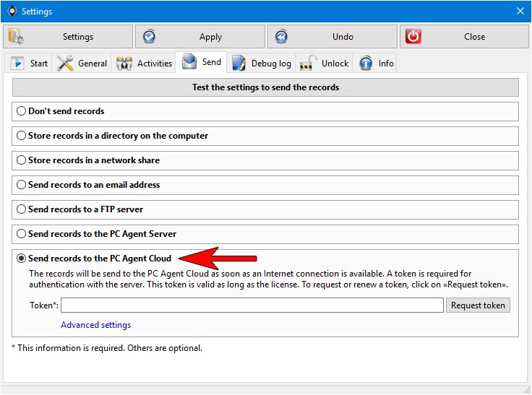Click the window resize grip corner
Image resolution: width=532 pixels, height=395 pixels.
pyautogui.click(x=527, y=390)
